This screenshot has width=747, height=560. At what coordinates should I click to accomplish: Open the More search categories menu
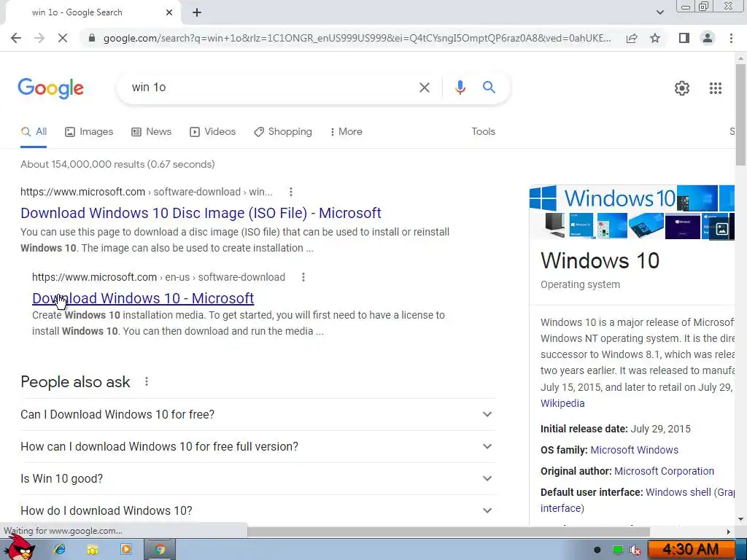point(347,132)
